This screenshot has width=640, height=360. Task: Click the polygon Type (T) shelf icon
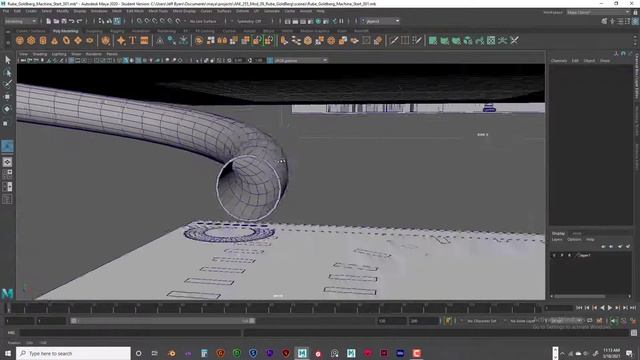pos(133,40)
